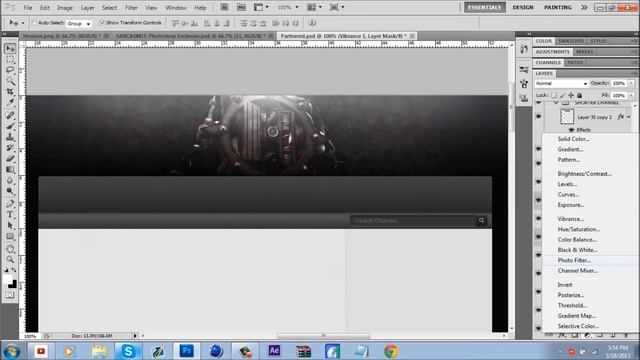Launch Bridge from the application bar
The height and width of the screenshot is (360, 640).
(x=224, y=7)
